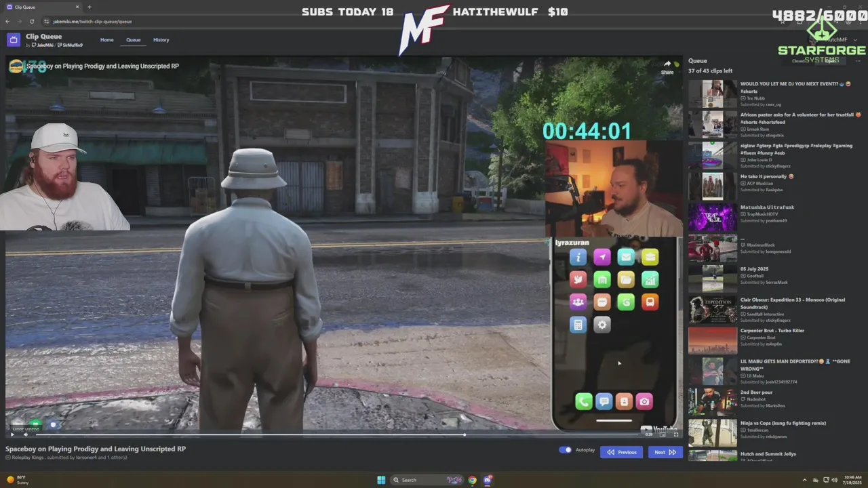
Task: Open 'Carpenter Brut - Turbo Killer' thumbnail
Action: click(713, 340)
